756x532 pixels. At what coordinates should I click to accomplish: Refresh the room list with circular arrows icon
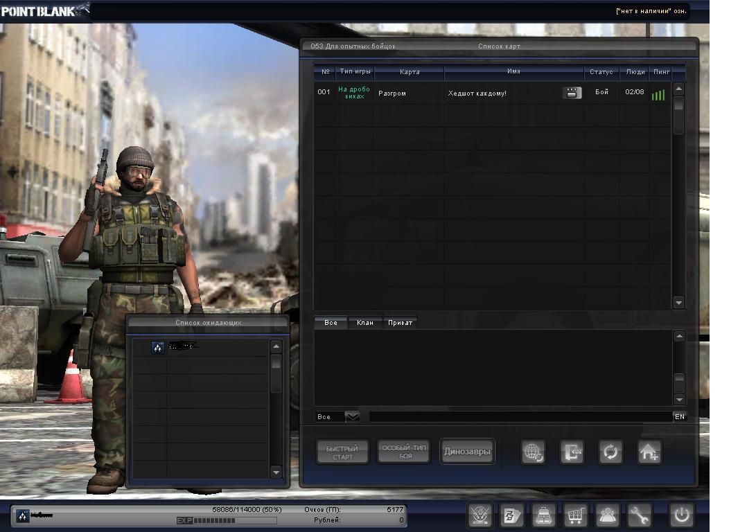pyautogui.click(x=610, y=452)
